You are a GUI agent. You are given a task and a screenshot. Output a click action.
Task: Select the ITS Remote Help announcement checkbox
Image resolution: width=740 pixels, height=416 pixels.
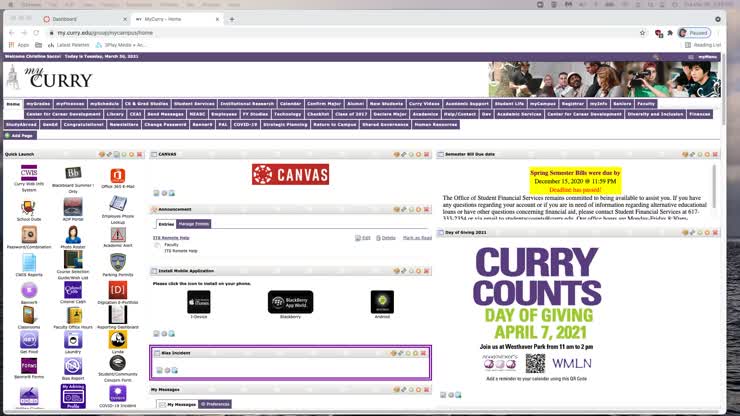point(157,245)
